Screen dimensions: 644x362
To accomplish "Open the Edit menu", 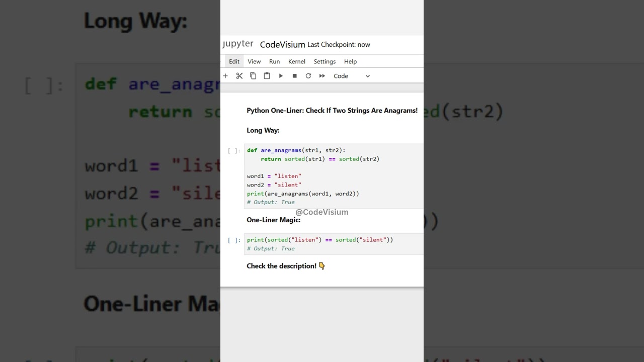I will [234, 61].
